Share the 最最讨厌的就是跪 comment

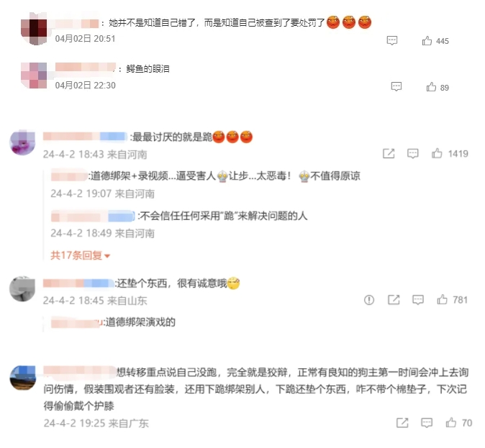(x=389, y=153)
